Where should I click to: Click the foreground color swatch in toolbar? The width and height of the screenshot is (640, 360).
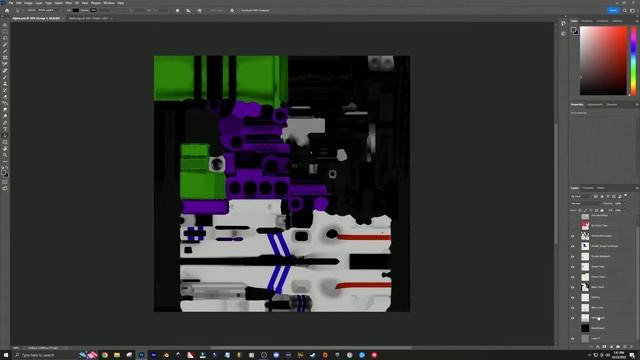tap(4, 173)
